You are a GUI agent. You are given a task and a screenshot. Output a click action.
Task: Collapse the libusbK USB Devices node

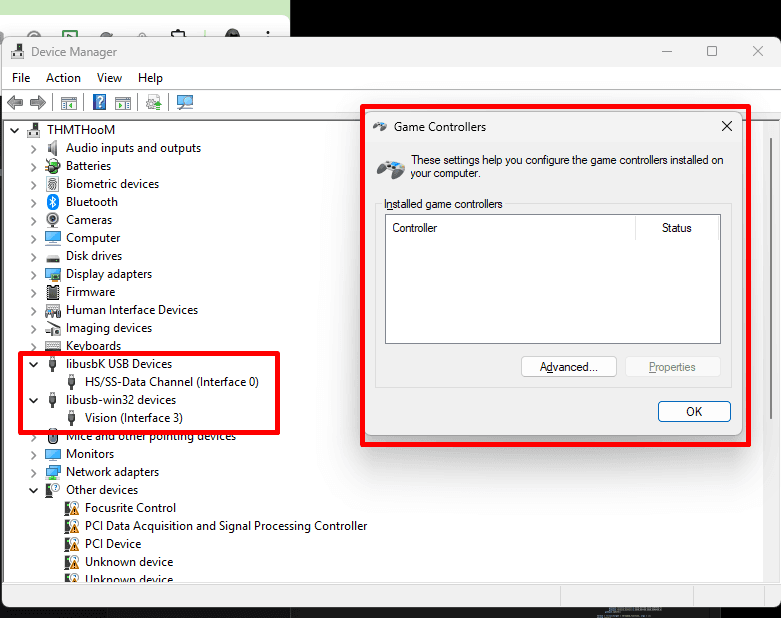[x=34, y=364]
